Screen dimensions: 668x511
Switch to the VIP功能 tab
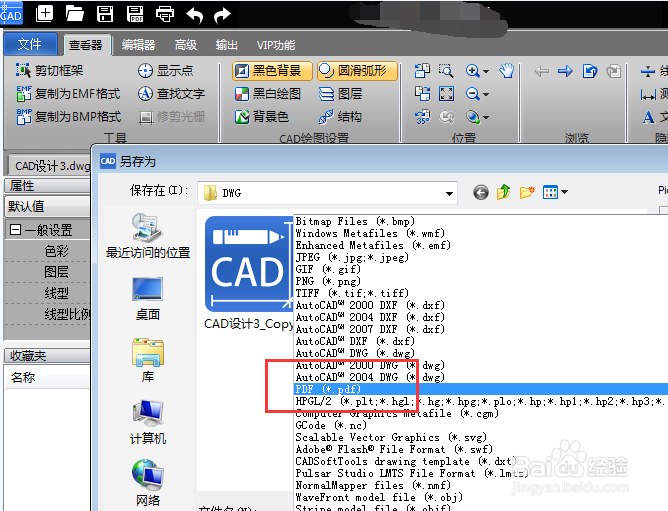click(x=276, y=45)
